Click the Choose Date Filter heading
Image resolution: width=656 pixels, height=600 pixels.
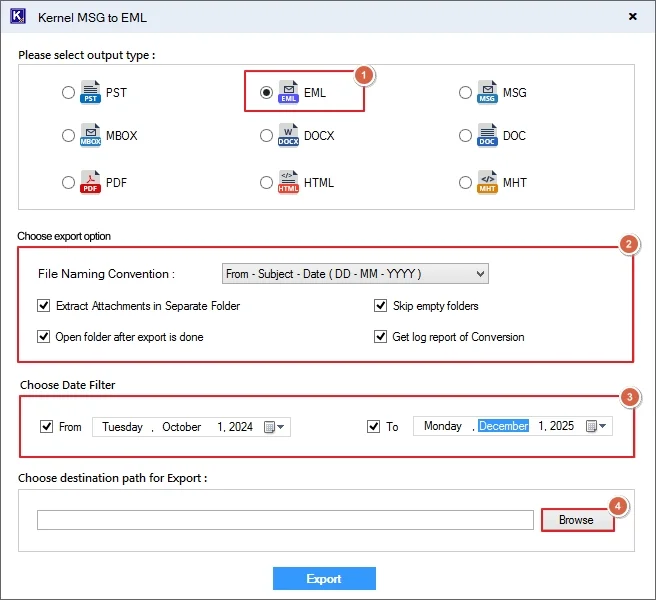click(67, 385)
